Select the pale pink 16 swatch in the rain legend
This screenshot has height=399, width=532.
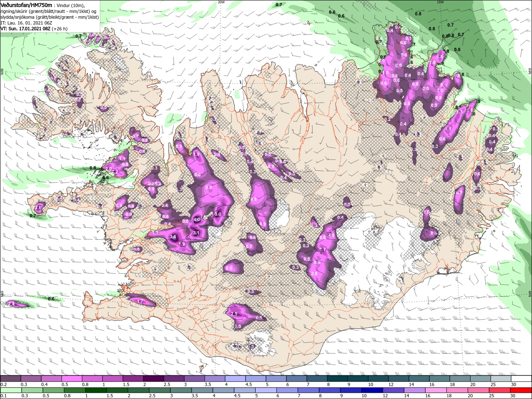click(436, 390)
